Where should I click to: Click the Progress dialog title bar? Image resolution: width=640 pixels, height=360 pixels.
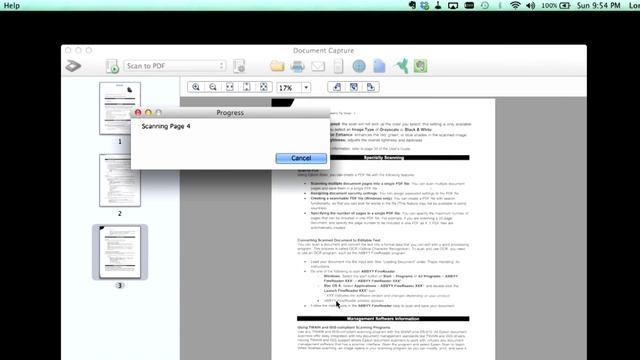230,113
